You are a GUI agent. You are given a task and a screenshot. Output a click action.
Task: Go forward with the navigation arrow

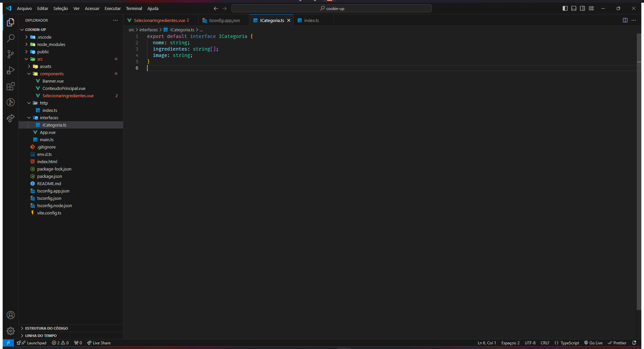pyautogui.click(x=225, y=8)
